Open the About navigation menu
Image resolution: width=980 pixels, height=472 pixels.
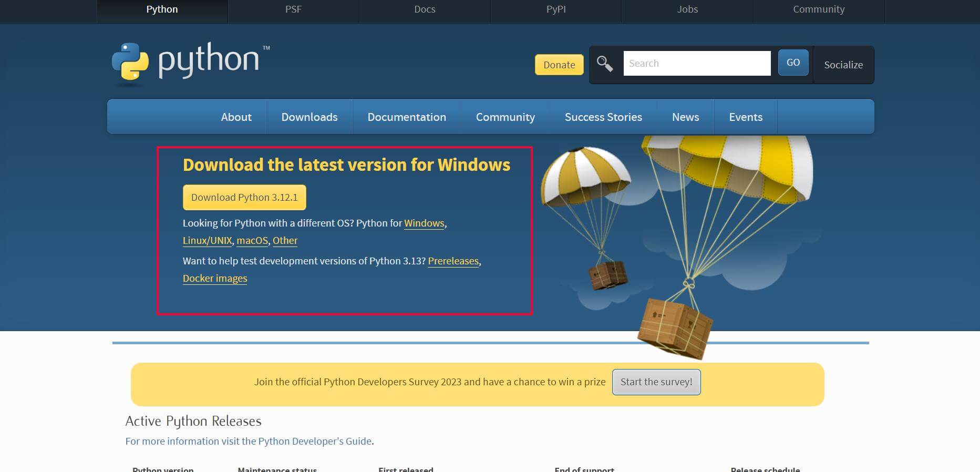(x=236, y=117)
